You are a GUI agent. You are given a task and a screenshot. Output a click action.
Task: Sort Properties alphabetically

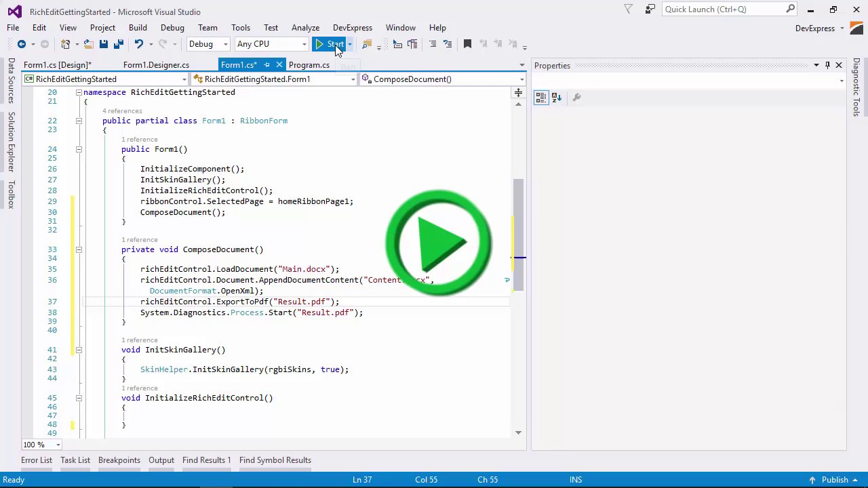(557, 98)
